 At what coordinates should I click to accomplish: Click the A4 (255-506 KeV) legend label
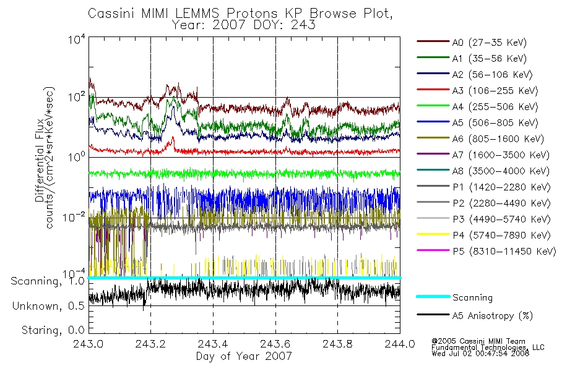pyautogui.click(x=495, y=107)
